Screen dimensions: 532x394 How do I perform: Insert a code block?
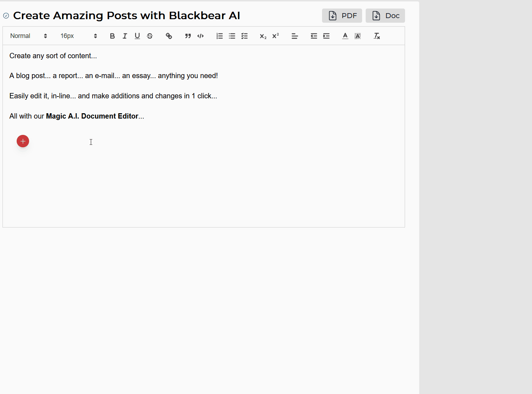point(200,36)
